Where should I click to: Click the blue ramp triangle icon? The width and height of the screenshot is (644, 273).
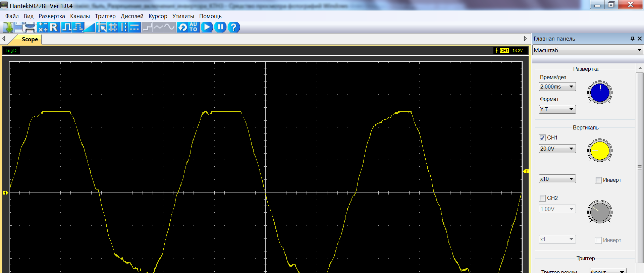90,27
